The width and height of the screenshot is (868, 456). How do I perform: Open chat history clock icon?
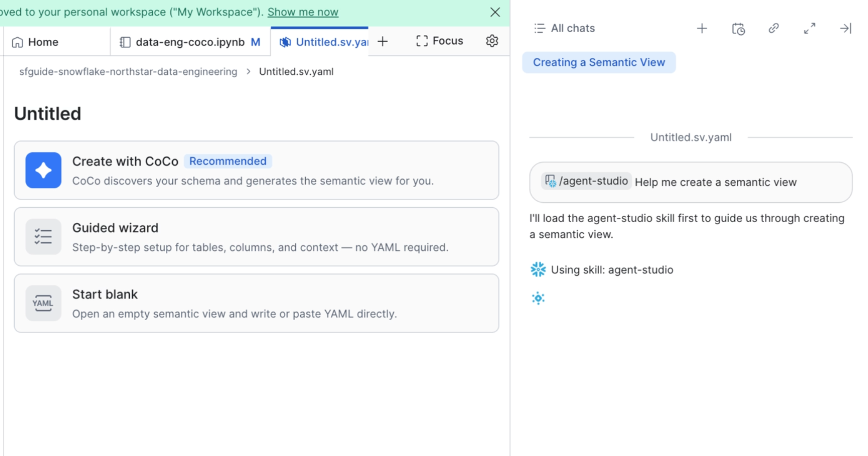click(x=738, y=29)
